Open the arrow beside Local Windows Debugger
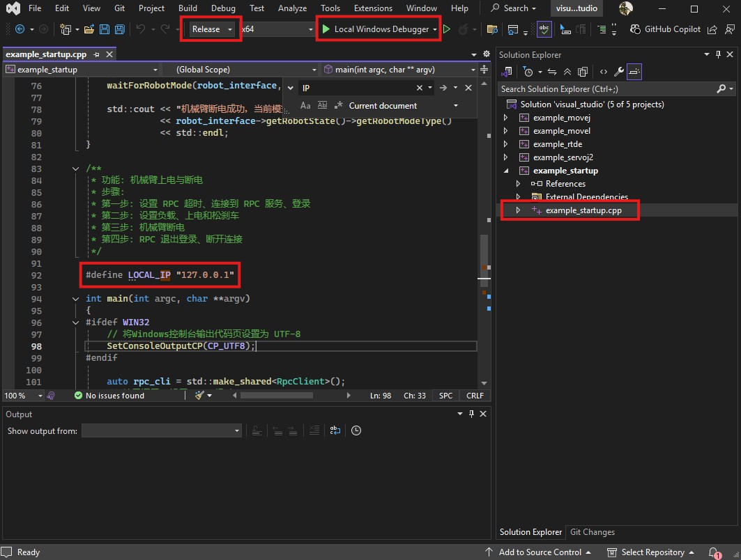This screenshot has width=741, height=560. 435,29
